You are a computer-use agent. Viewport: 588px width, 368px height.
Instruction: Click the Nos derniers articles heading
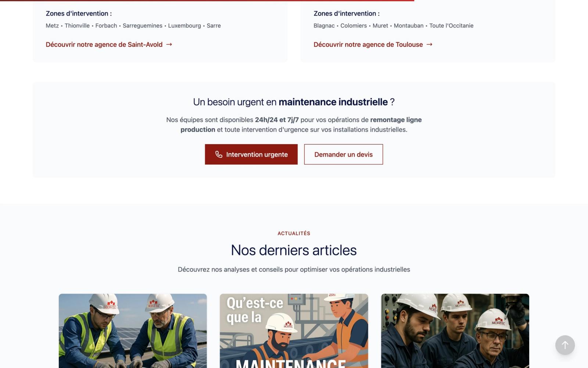point(294,250)
